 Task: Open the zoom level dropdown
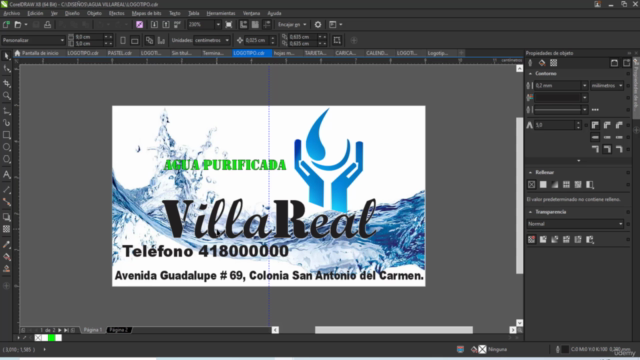point(218,24)
